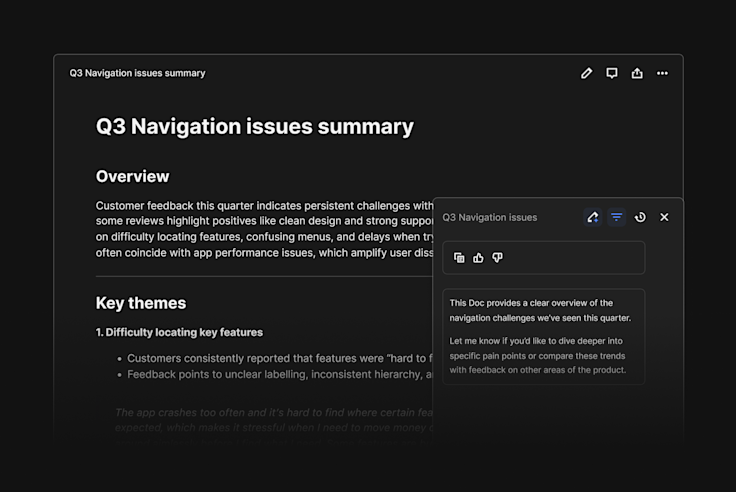Open the history clock icon in panel

coord(640,217)
